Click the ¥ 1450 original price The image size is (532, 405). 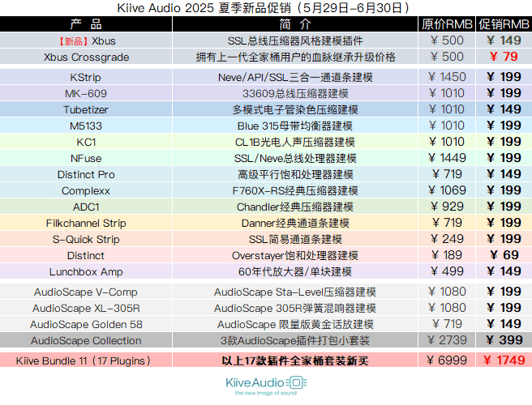pos(447,77)
